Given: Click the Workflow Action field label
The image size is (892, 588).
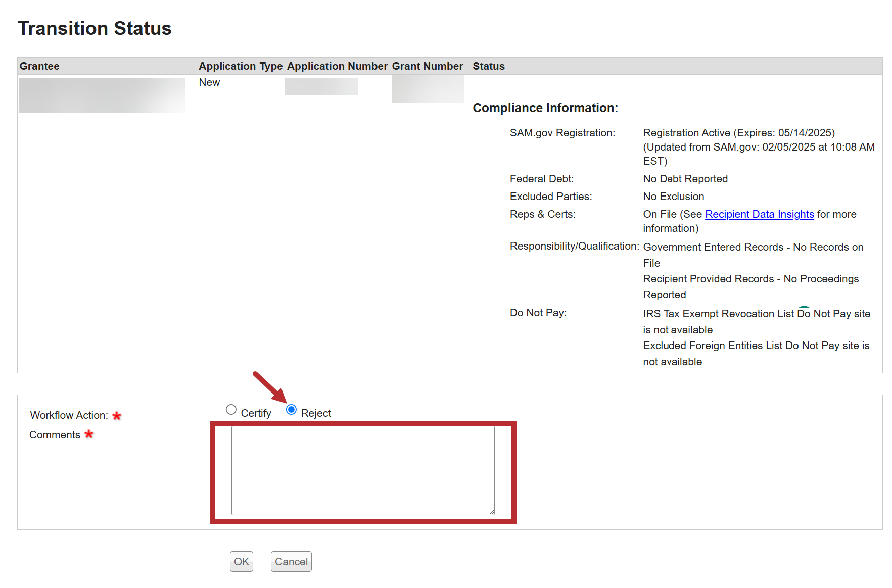Looking at the screenshot, I should (x=69, y=415).
